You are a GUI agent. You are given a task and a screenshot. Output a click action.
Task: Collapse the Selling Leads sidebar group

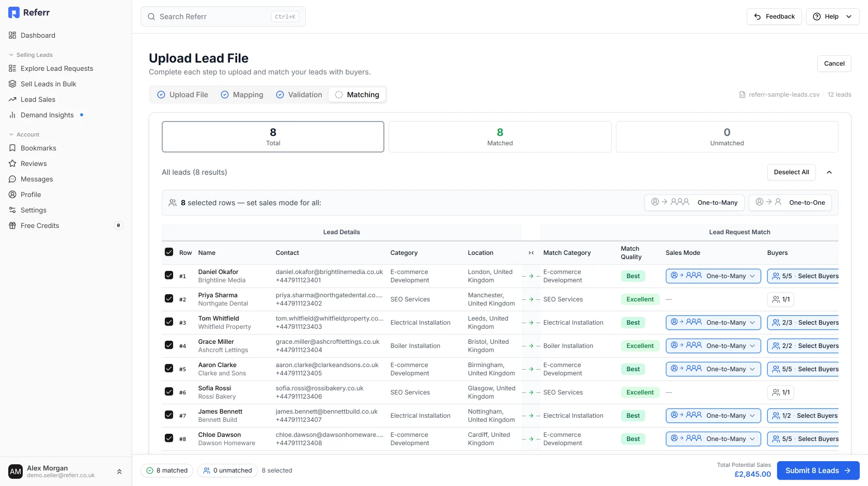point(31,55)
